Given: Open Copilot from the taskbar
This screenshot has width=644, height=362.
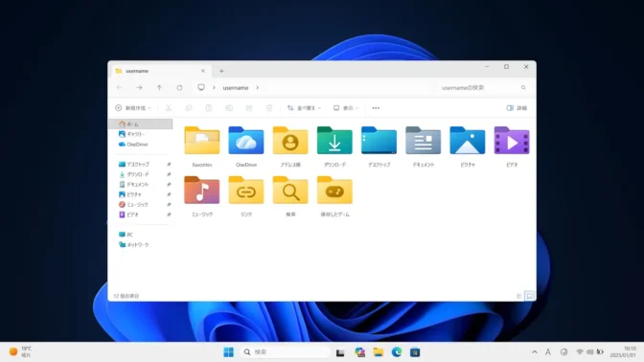Looking at the screenshot, I should [x=359, y=352].
